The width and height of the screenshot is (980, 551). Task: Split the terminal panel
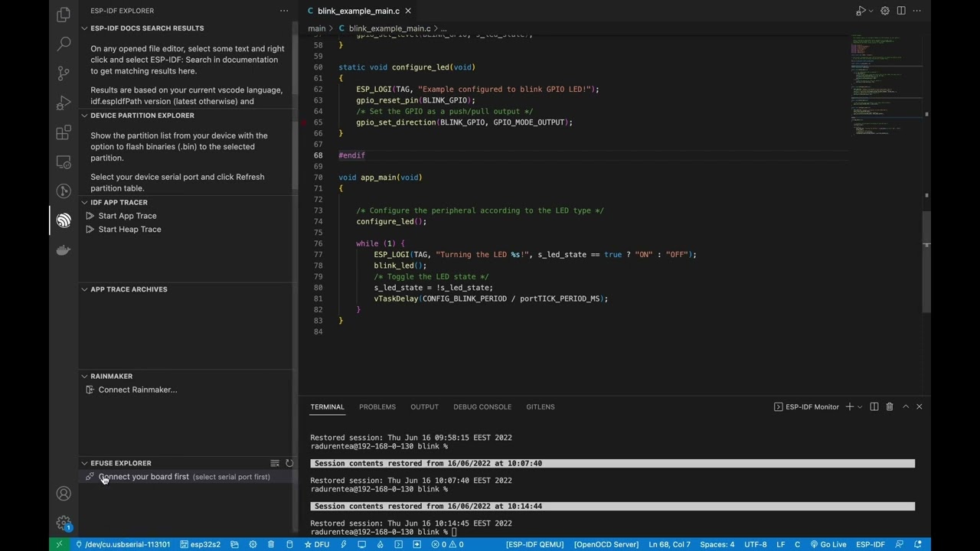874,406
